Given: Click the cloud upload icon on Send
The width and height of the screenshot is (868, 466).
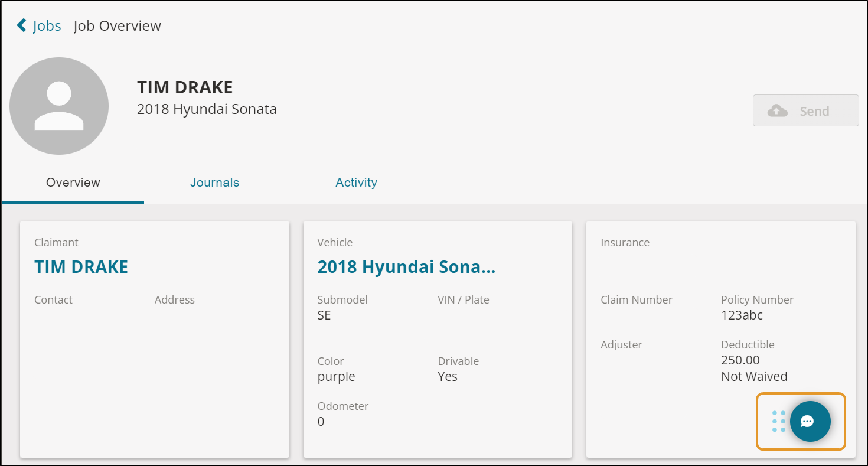Looking at the screenshot, I should 778,110.
